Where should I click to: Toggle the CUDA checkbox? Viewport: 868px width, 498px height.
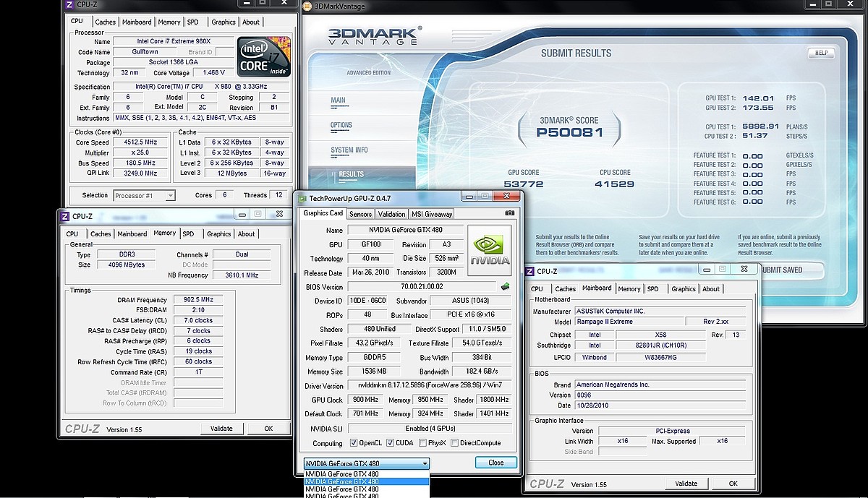(391, 443)
